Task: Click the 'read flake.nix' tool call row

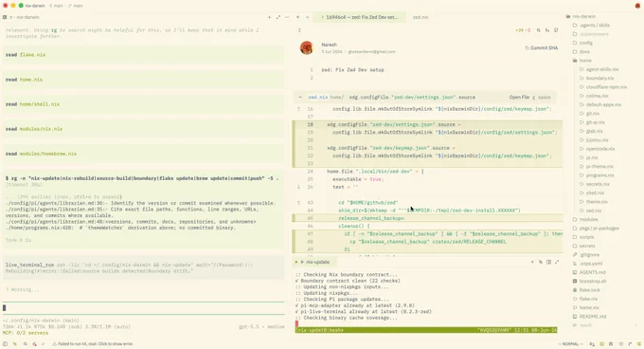Action: [x=143, y=55]
